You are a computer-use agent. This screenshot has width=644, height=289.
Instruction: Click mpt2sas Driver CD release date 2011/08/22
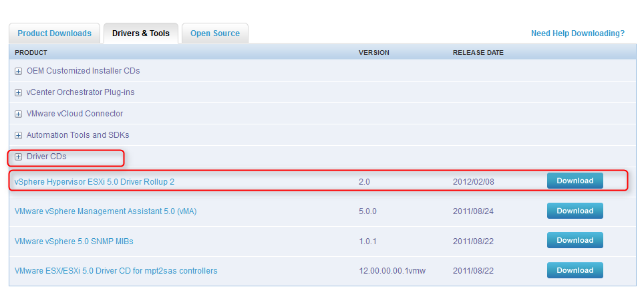(x=473, y=271)
